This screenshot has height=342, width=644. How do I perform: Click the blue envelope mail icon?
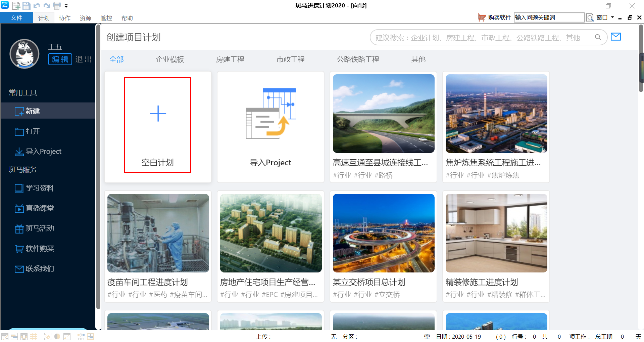click(616, 37)
